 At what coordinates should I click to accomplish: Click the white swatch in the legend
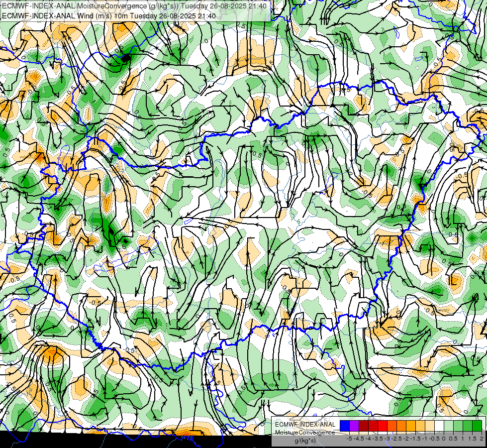click(x=439, y=426)
